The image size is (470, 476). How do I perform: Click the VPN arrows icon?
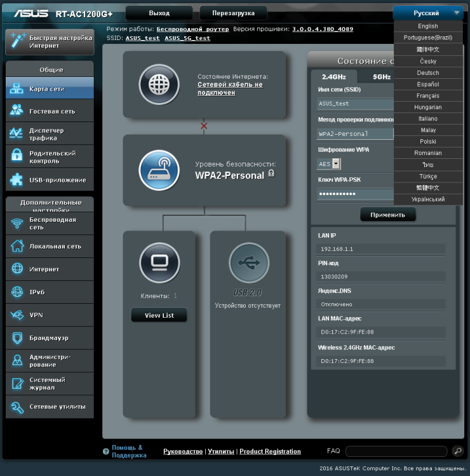click(17, 315)
